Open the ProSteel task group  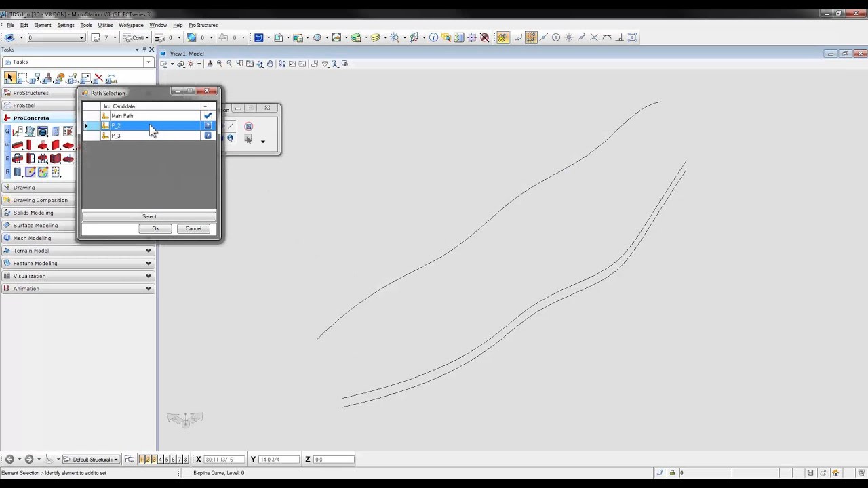coord(39,105)
